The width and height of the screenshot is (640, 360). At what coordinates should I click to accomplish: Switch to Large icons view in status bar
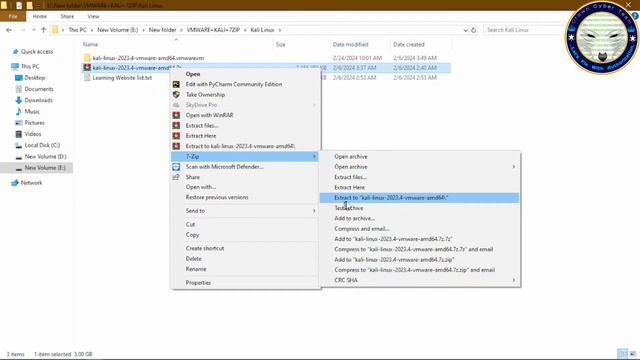[x=633, y=354]
